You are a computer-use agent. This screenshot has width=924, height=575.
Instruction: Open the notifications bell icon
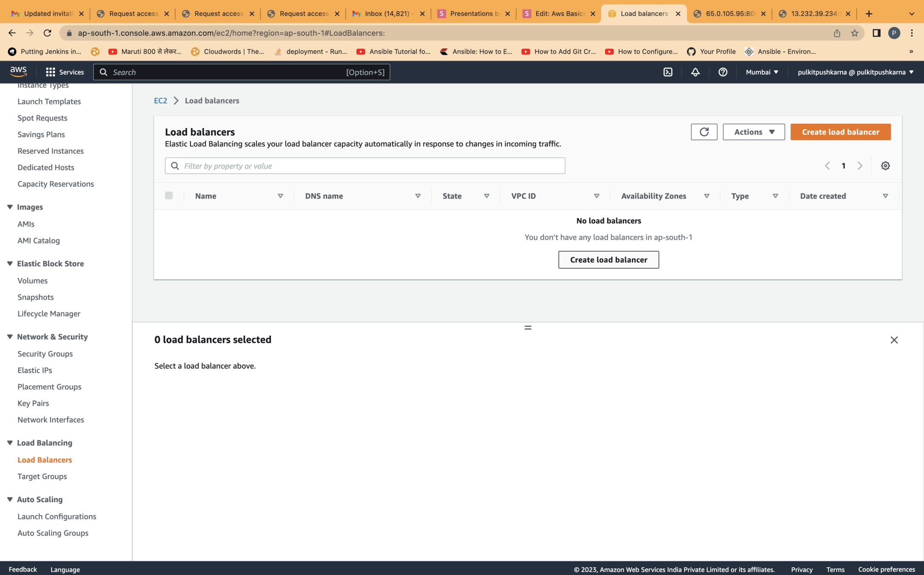pos(695,72)
